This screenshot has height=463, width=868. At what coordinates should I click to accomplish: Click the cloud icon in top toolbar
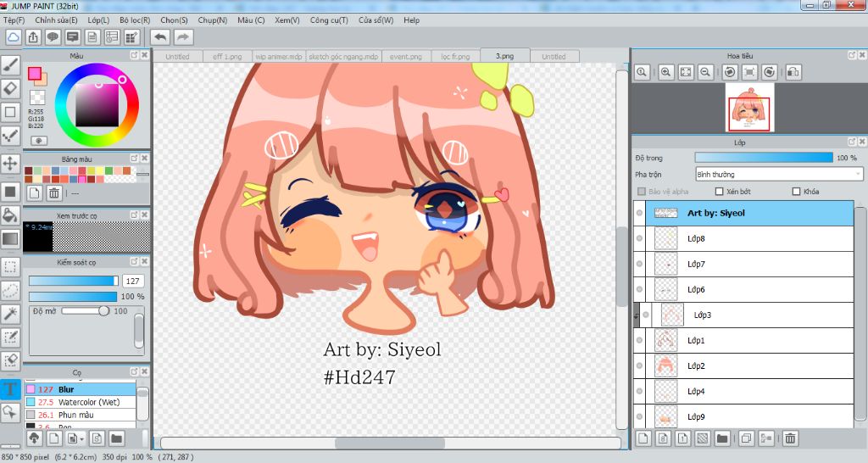coord(14,37)
